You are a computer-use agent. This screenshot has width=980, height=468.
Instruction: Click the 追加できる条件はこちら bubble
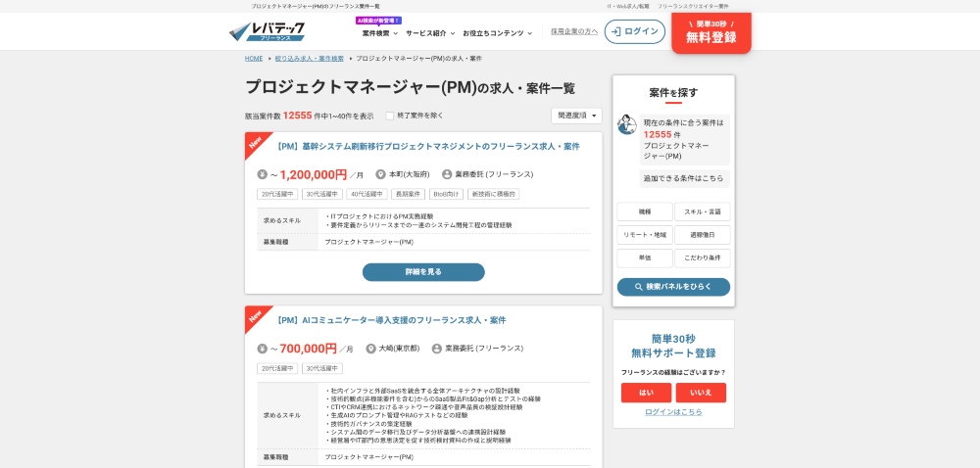684,178
